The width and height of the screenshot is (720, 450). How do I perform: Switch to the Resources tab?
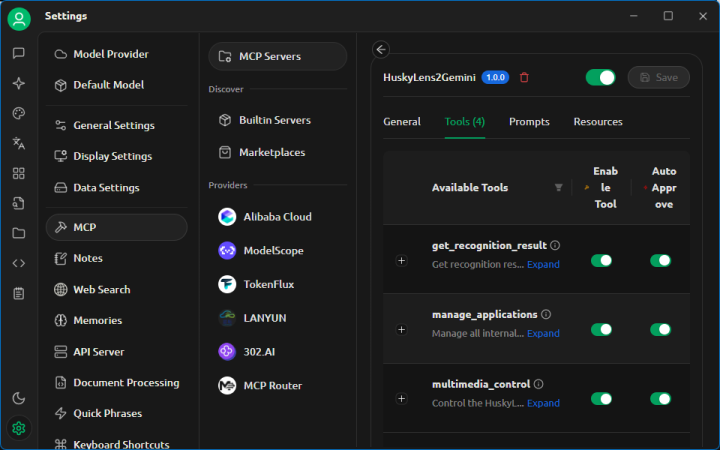point(598,122)
